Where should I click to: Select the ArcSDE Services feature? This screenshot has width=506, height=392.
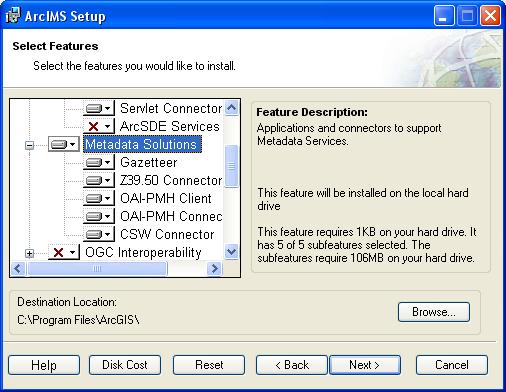[x=169, y=126]
